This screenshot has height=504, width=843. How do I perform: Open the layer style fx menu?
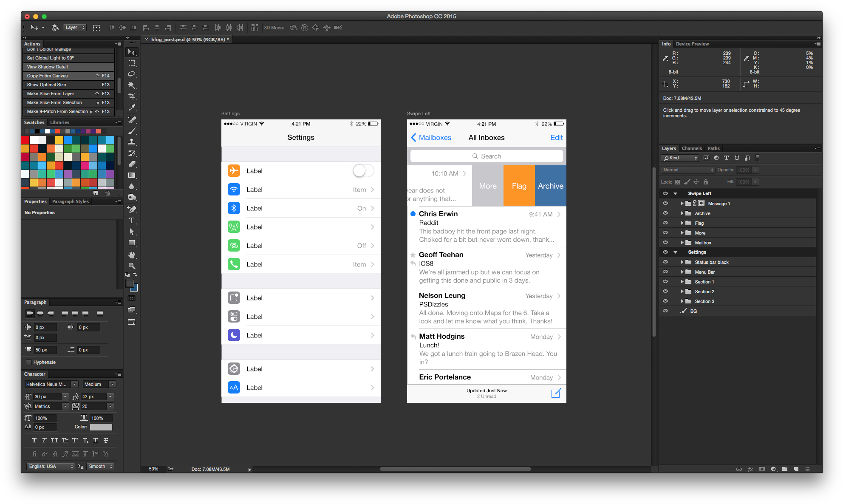[750, 469]
